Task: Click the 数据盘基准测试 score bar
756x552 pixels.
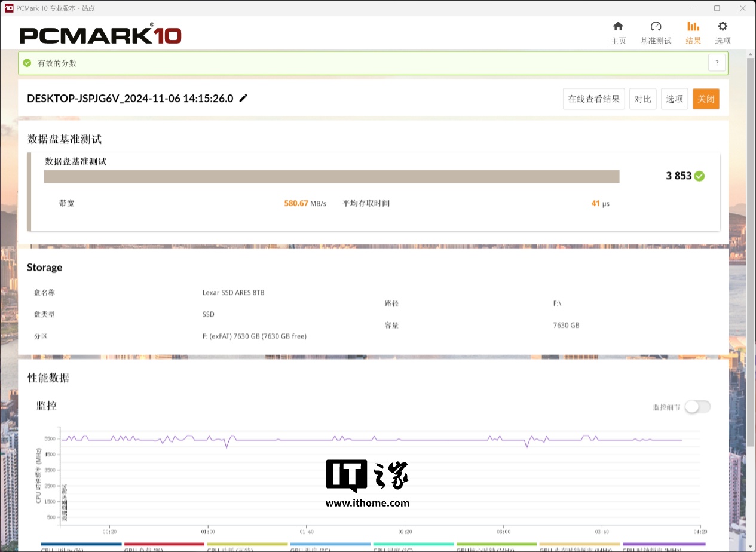Action: [332, 176]
